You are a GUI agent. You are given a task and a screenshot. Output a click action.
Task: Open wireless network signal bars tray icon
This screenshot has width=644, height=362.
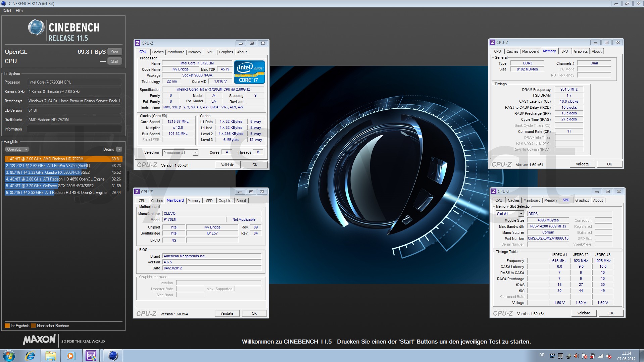601,356
